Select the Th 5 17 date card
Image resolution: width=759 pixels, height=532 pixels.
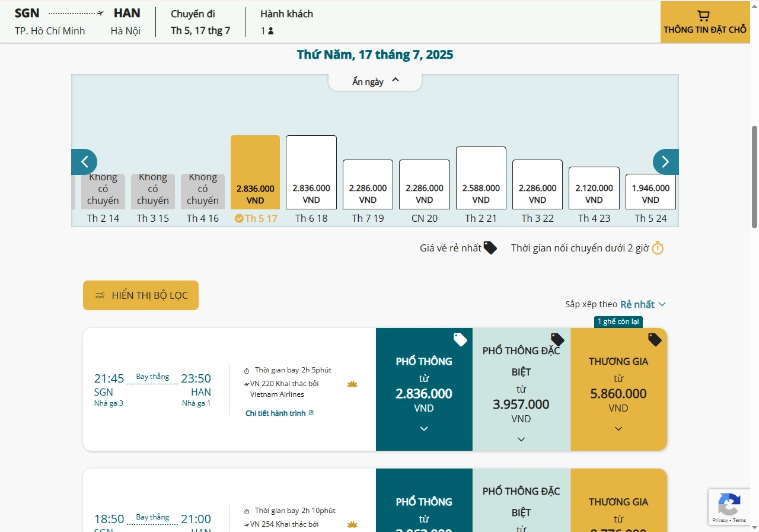(x=255, y=172)
